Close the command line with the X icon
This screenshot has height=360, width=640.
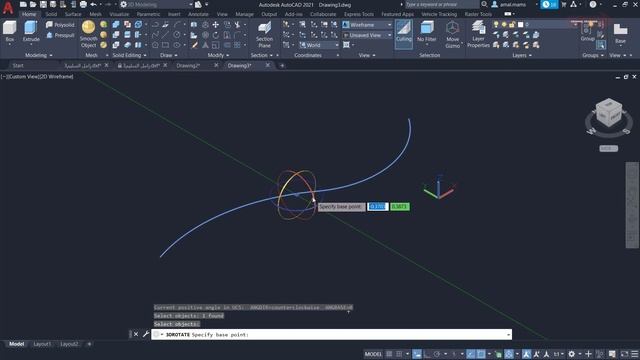coord(136,334)
